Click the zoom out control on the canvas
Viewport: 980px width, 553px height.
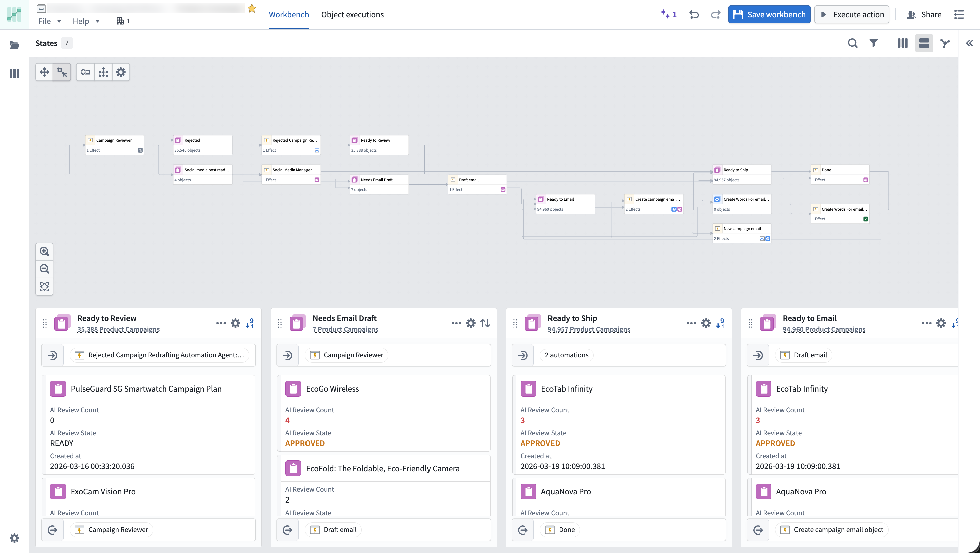point(44,269)
